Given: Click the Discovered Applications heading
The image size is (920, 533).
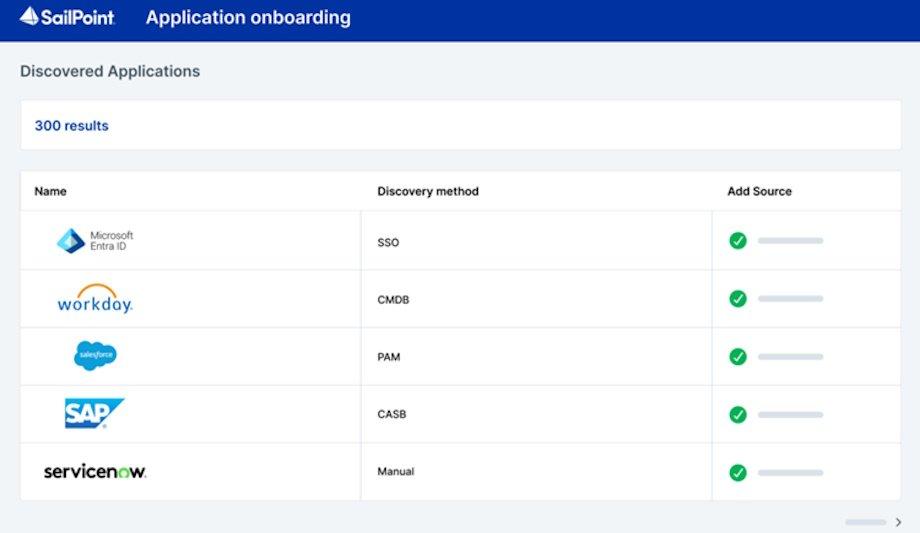Looking at the screenshot, I should coord(110,71).
